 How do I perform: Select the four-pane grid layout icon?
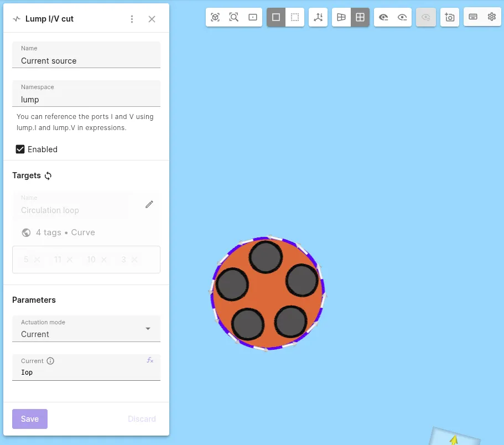(x=360, y=17)
